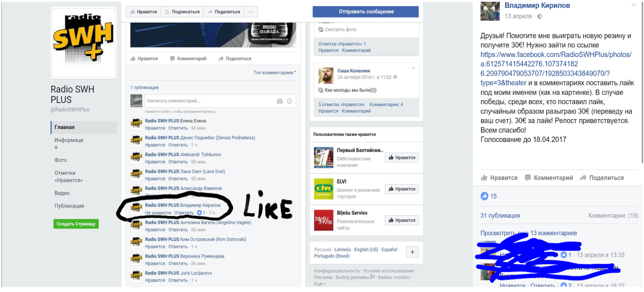644x292 pixels.
Task: Click Саша Колесник's profile avatar
Action: tap(326, 76)
